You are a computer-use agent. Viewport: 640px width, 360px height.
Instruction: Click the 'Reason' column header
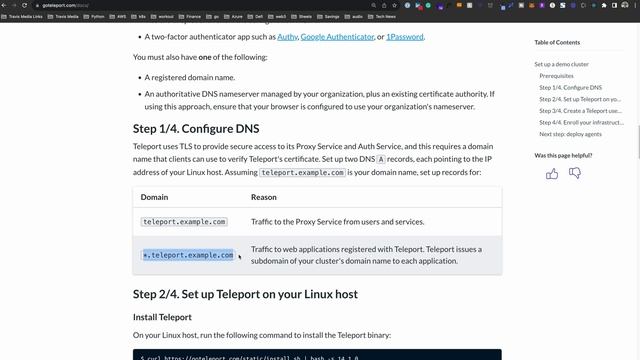(x=264, y=197)
